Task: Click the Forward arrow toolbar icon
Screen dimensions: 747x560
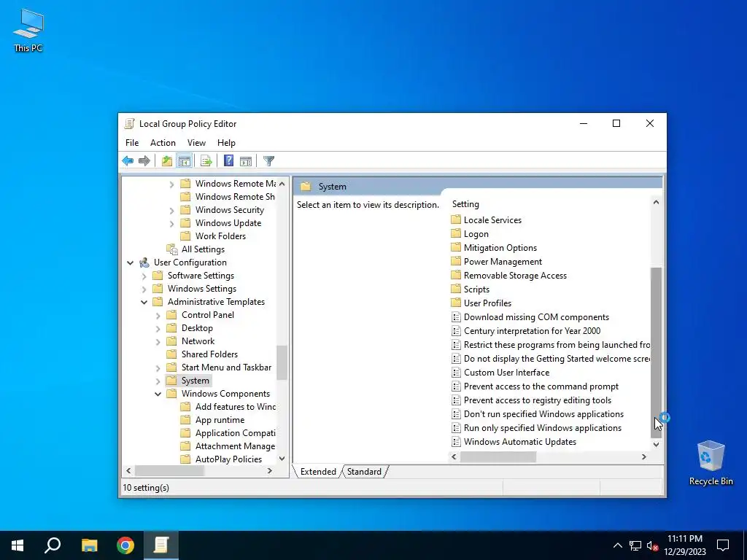Action: (x=144, y=161)
